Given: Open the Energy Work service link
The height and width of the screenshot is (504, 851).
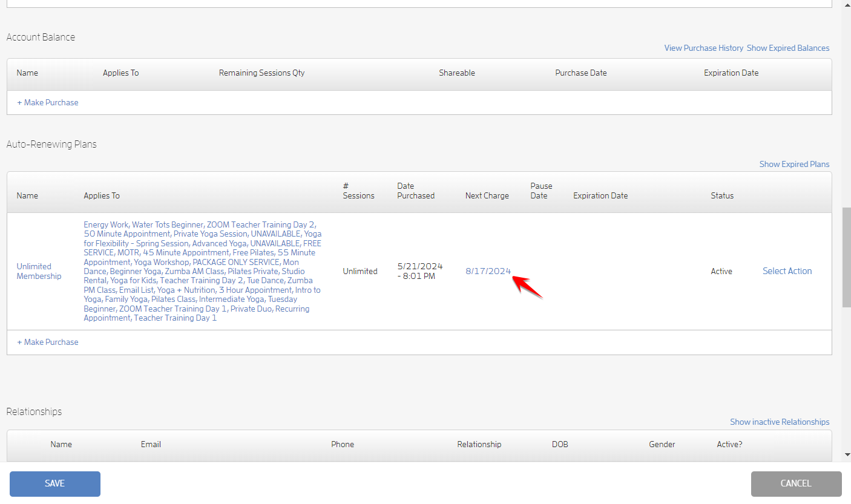Looking at the screenshot, I should coord(106,224).
